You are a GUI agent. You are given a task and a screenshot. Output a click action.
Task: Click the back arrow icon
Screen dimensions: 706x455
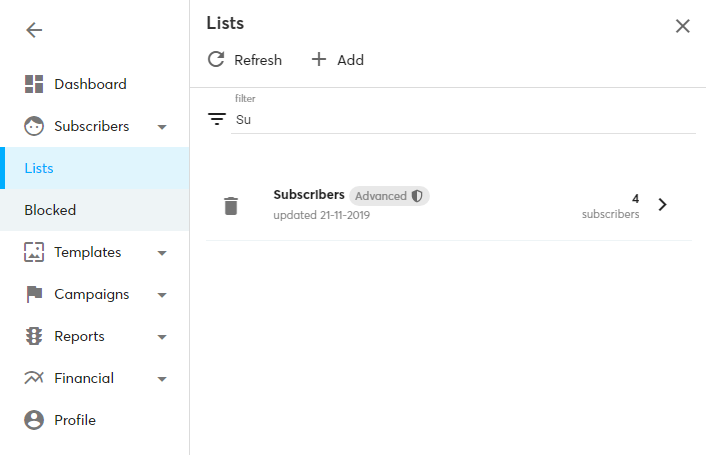coord(34,30)
